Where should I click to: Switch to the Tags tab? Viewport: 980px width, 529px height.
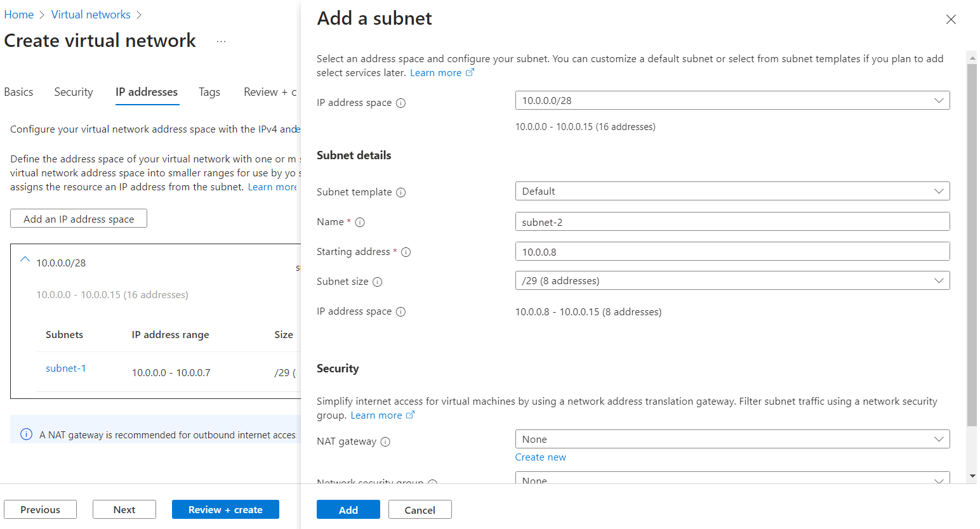pyautogui.click(x=209, y=92)
